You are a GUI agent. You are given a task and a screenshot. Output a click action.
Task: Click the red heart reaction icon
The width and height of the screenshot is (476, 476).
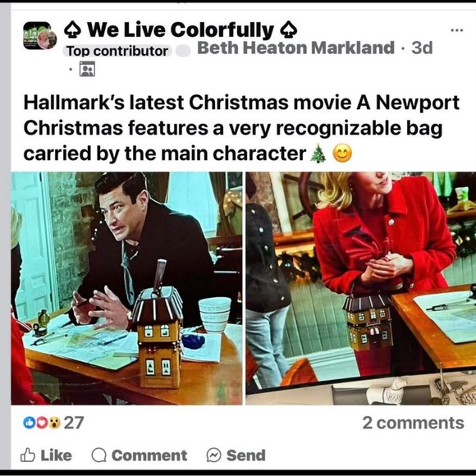[42, 423]
